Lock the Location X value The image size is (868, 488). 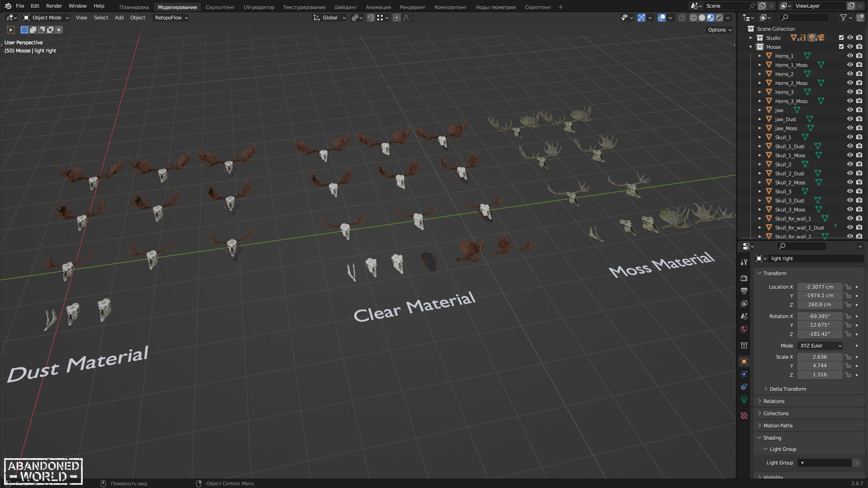tap(848, 287)
